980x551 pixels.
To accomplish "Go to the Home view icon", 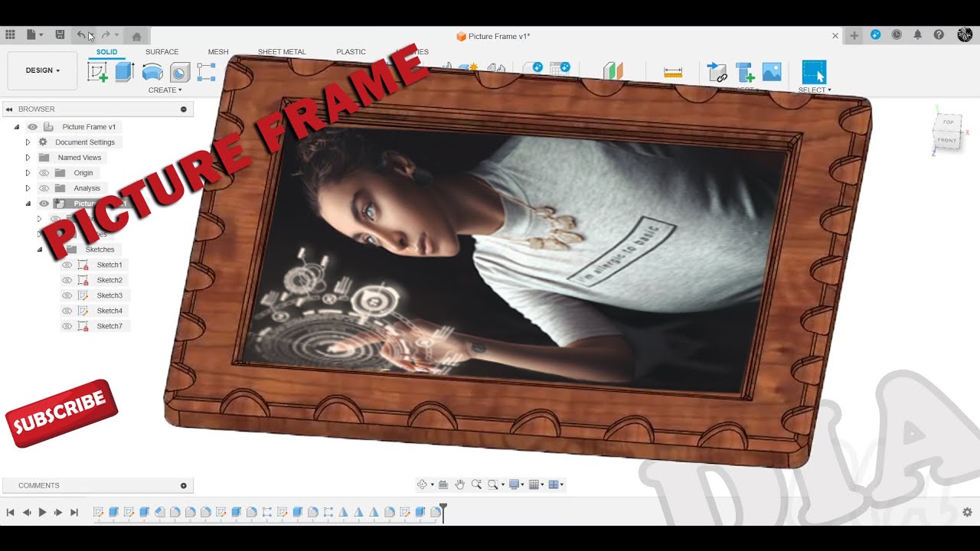I will point(136,36).
